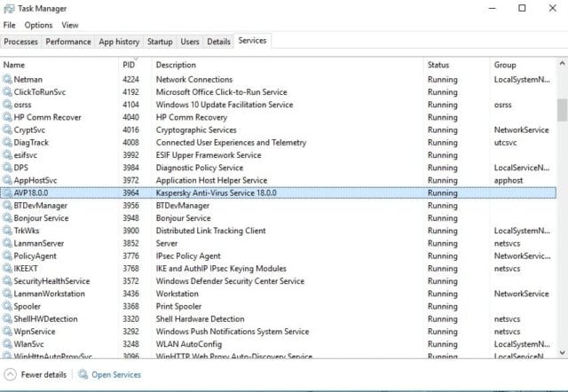Image resolution: width=568 pixels, height=392 pixels.
Task: Select 'Kaspersky Anti-Virus Service 18.0.0' description
Action: [x=216, y=192]
